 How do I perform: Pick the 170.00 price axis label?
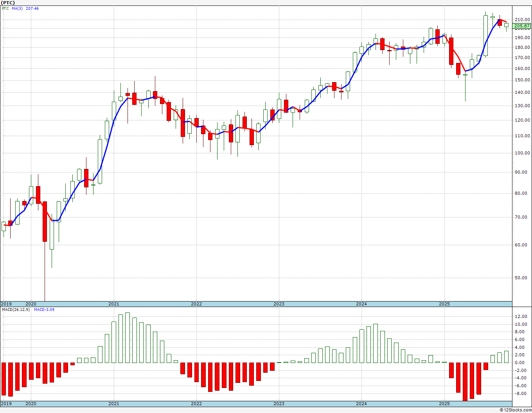point(523,58)
